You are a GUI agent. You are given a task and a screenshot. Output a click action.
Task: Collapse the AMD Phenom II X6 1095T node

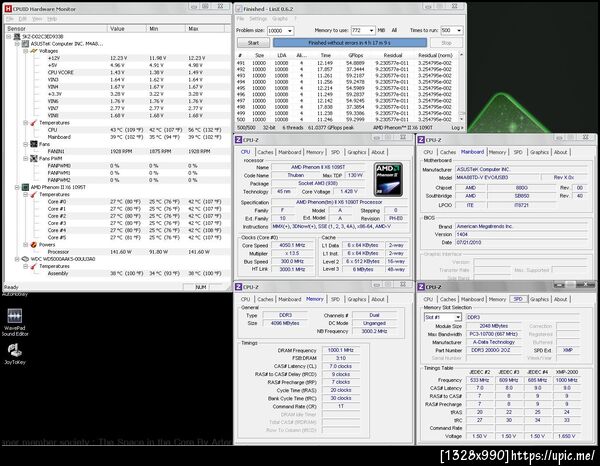17,187
